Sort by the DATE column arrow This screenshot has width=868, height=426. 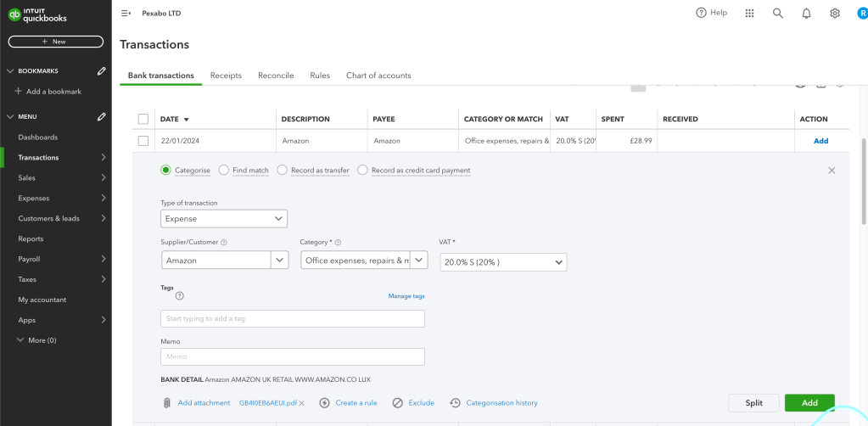pyautogui.click(x=186, y=119)
